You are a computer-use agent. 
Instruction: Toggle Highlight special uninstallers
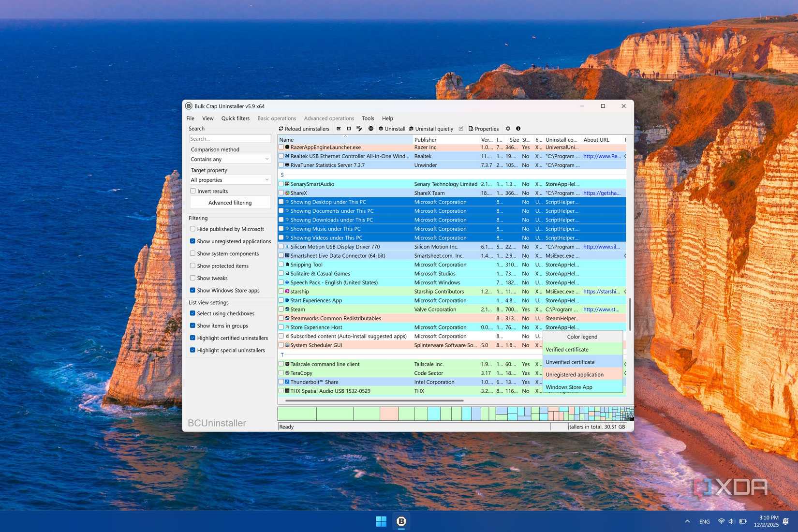pyautogui.click(x=192, y=350)
